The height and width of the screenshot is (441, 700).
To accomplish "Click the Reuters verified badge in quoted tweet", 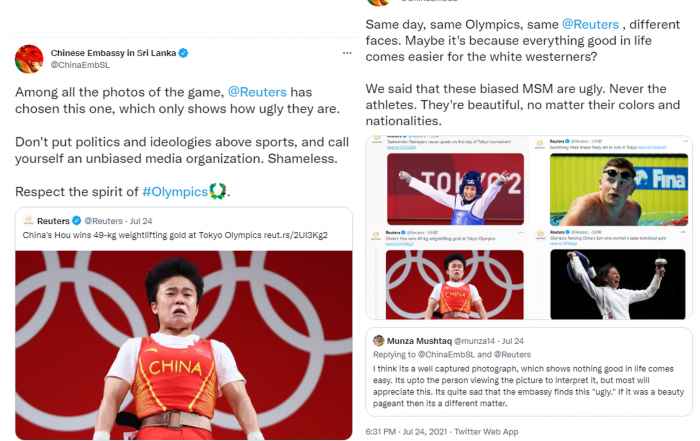I will (x=76, y=220).
